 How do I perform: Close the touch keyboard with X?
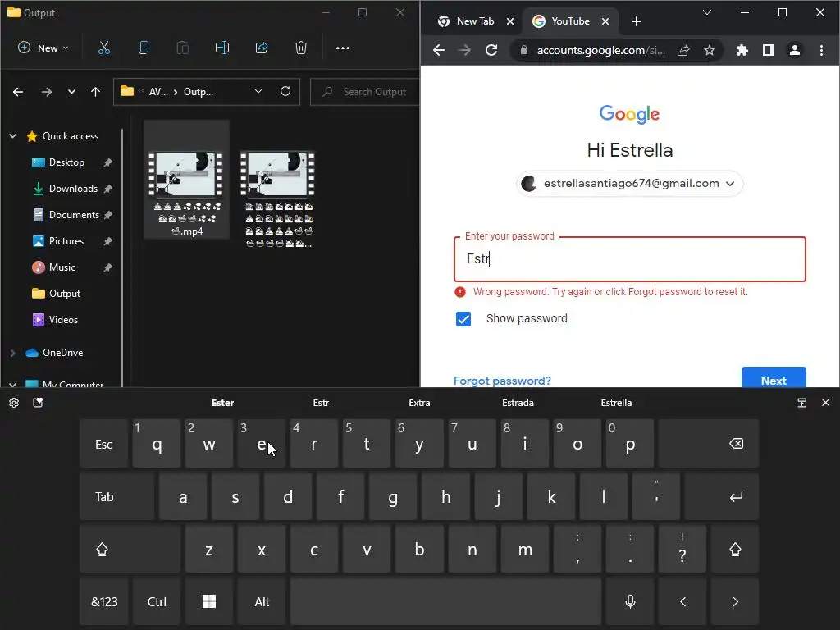825,403
